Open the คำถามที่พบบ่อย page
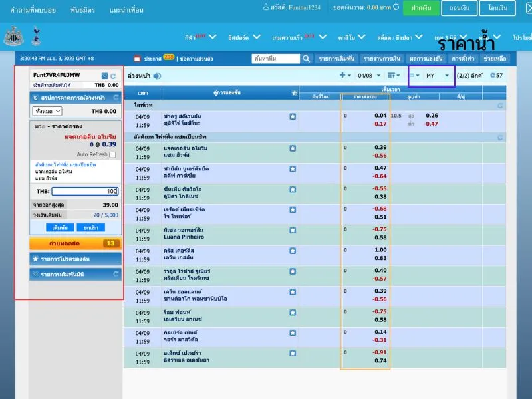The height and width of the screenshot is (399, 532). (x=33, y=10)
